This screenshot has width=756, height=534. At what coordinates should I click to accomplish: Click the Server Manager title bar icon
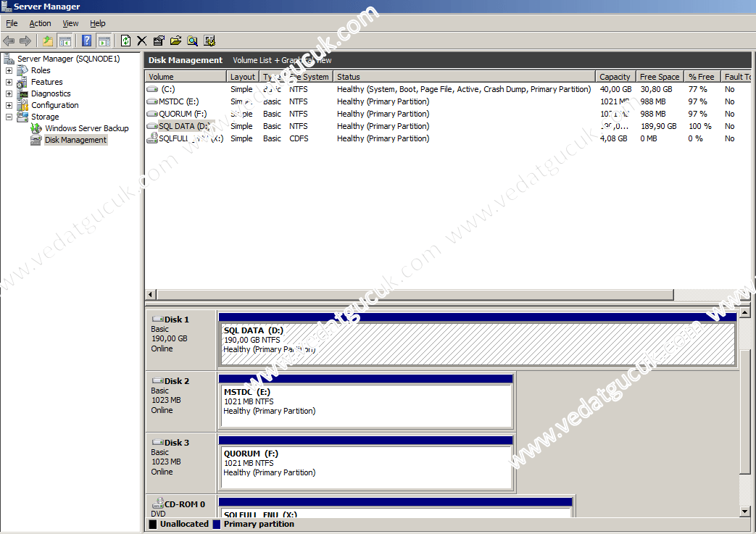click(7, 7)
